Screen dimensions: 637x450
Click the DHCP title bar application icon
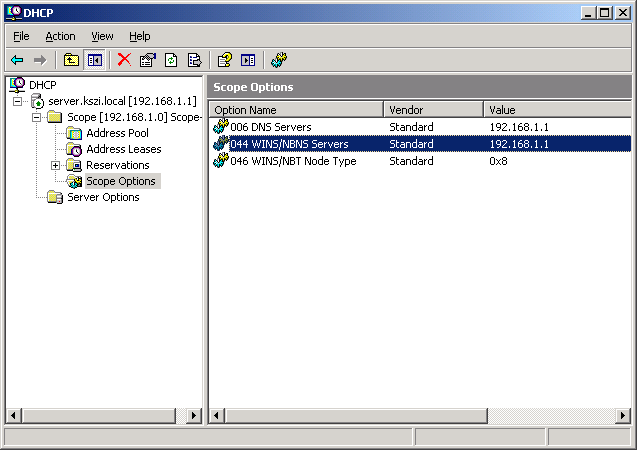point(14,12)
